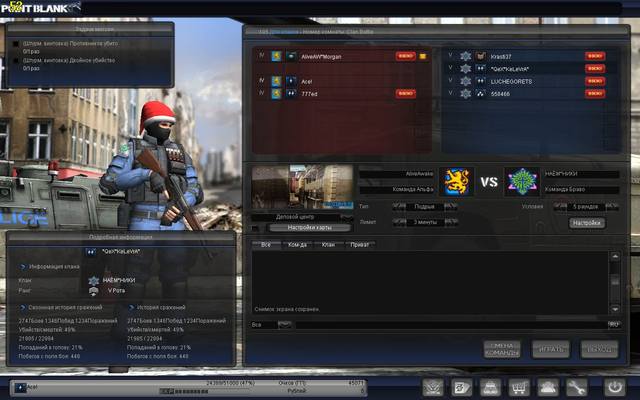Switch to the Клан chat tab
This screenshot has height=400, width=640.
pos(328,245)
